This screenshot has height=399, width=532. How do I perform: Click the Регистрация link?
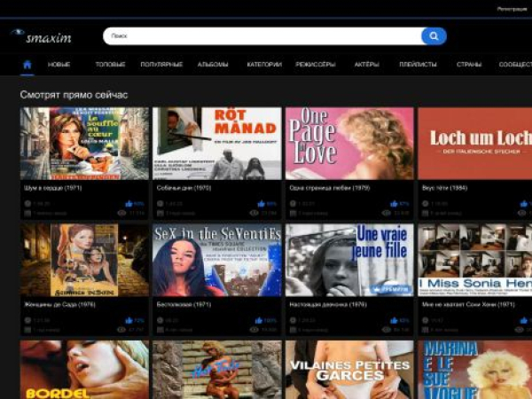[x=512, y=8]
